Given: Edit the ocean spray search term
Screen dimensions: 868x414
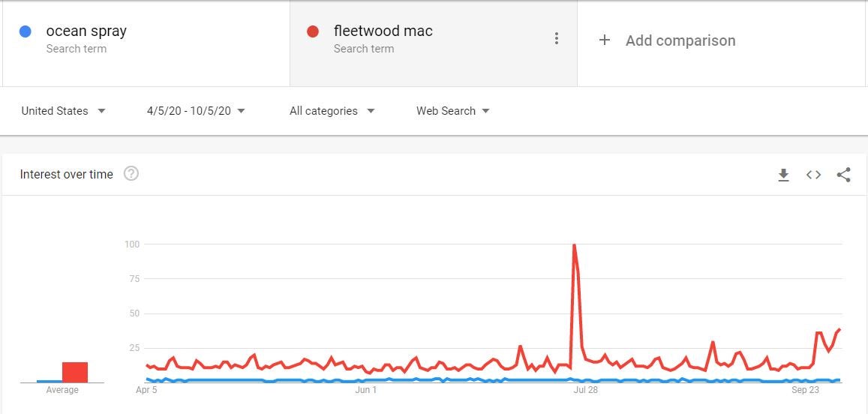Looking at the screenshot, I should pyautogui.click(x=86, y=31).
